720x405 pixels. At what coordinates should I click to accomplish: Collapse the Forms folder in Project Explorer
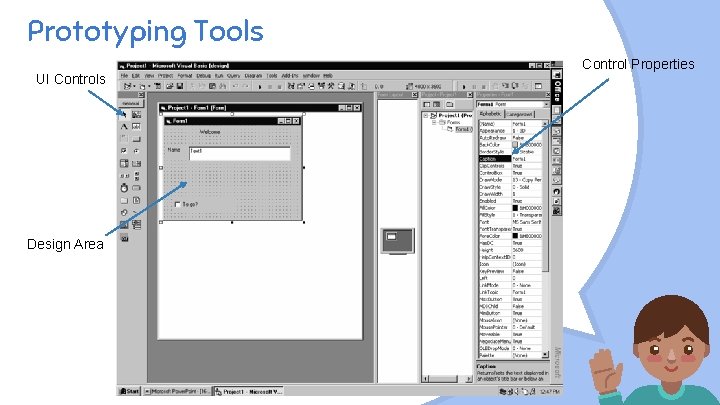(434, 123)
